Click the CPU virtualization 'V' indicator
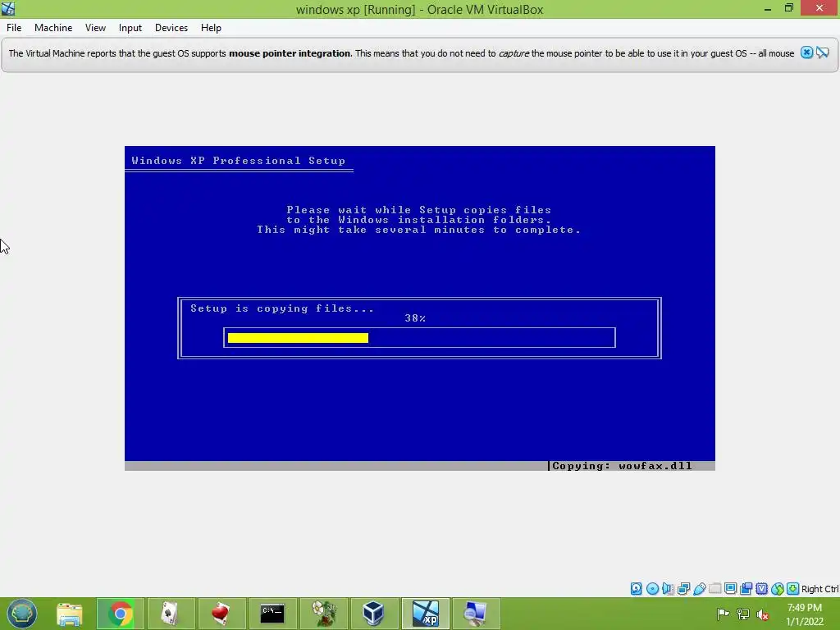Image resolution: width=840 pixels, height=630 pixels. pyautogui.click(x=761, y=589)
